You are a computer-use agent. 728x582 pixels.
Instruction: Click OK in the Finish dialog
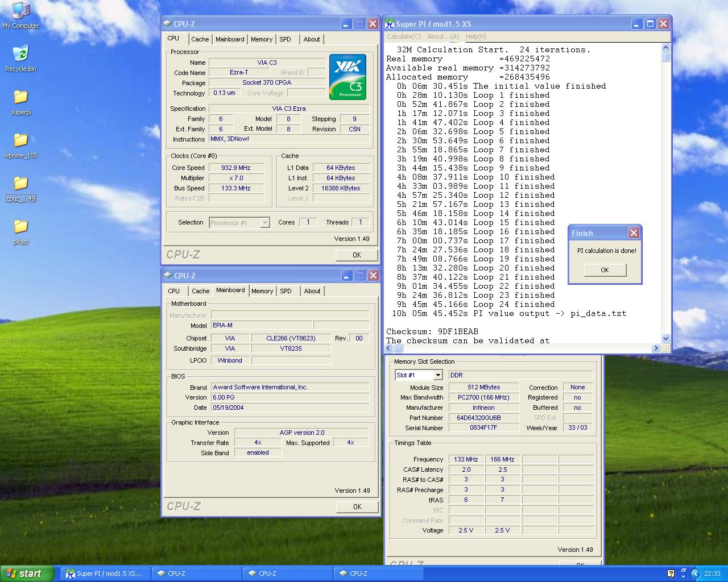tap(605, 270)
